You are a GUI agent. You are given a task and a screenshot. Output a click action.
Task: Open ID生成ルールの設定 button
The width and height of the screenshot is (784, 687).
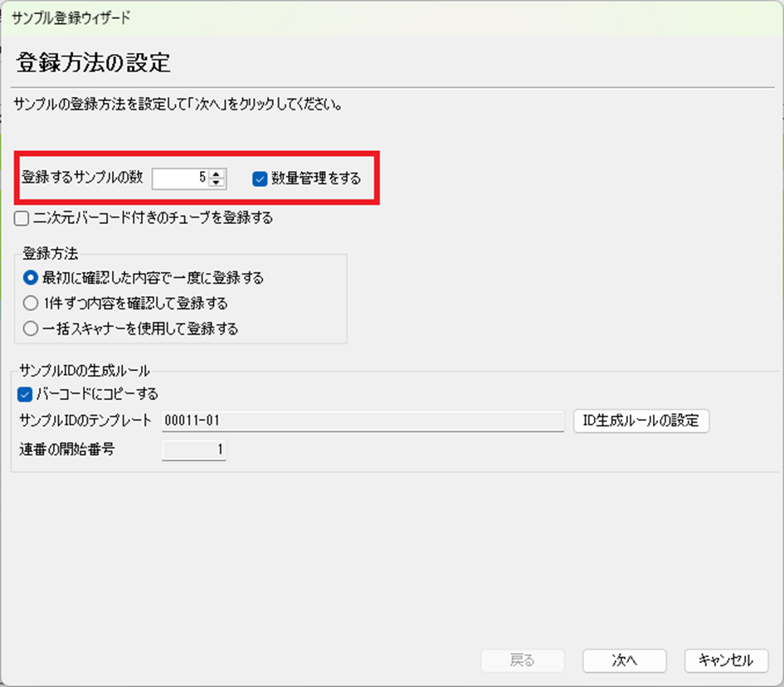pos(641,421)
